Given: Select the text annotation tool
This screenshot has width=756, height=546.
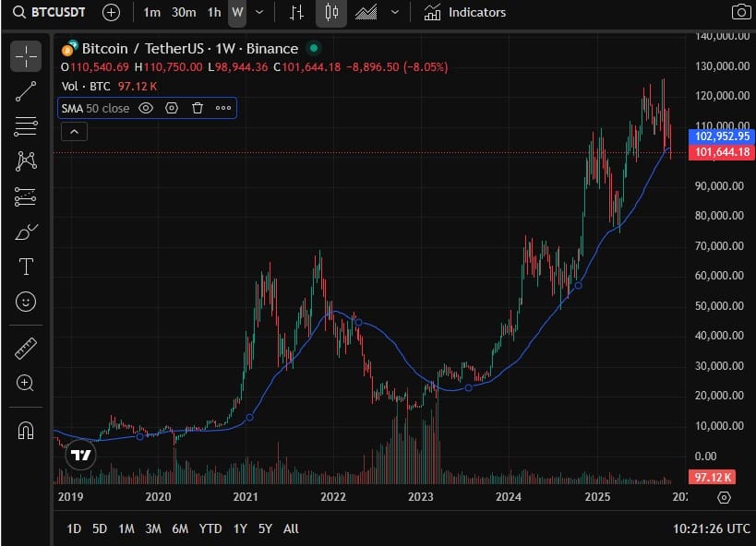Looking at the screenshot, I should (x=26, y=267).
